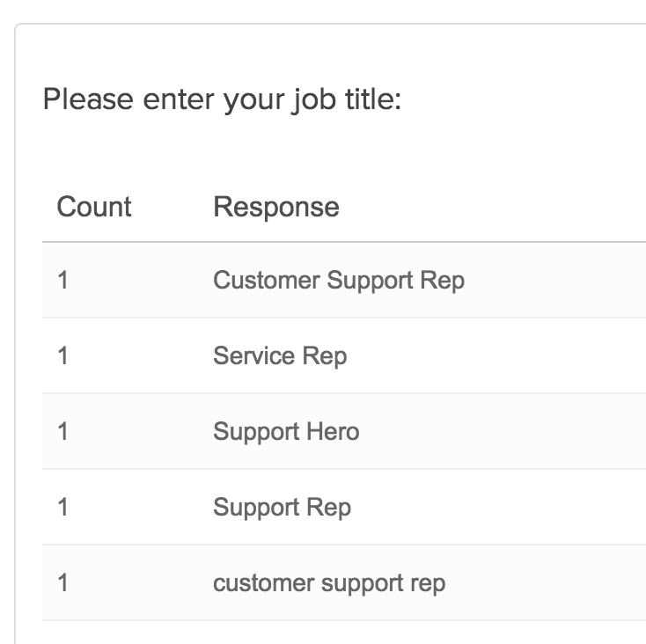Select the capitalized "Customer Support Rep" response
Screen dimensions: 646x644
tap(339, 281)
